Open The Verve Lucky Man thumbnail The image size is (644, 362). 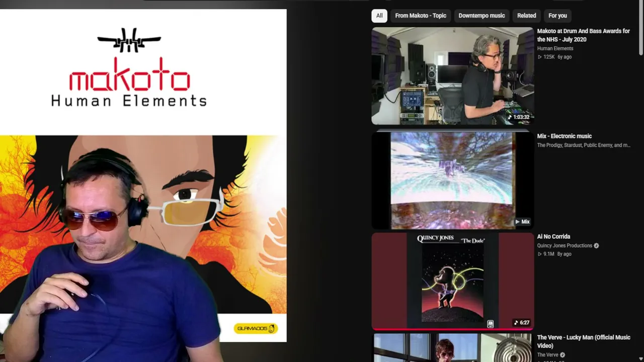pyautogui.click(x=452, y=347)
